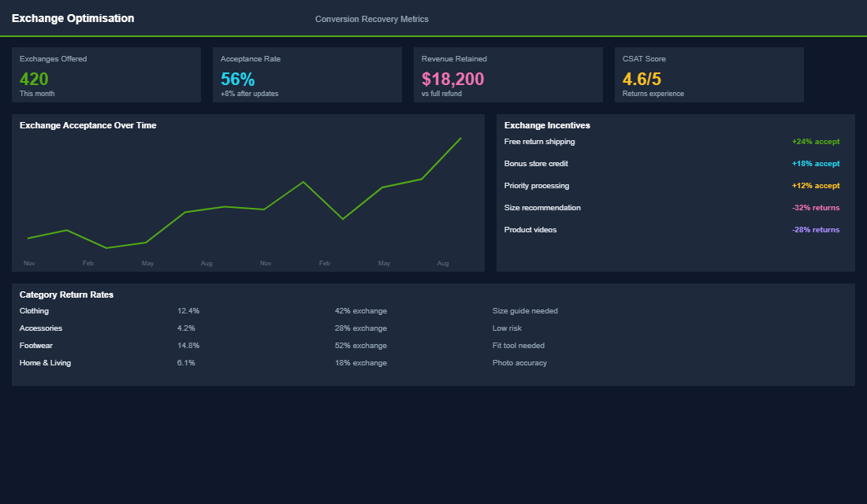Click the green acceptance trend line peak
Image resolution: width=867 pixels, height=504 pixels.
coord(460,139)
